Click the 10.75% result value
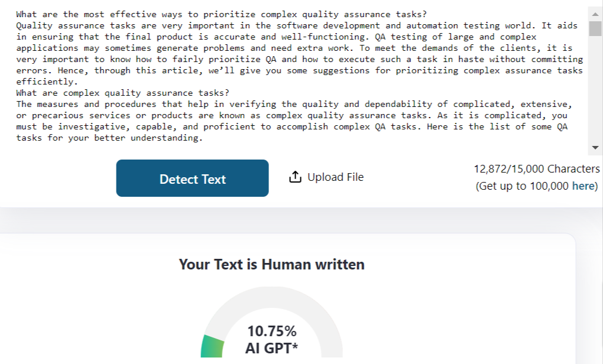This screenshot has width=603, height=364. [271, 331]
